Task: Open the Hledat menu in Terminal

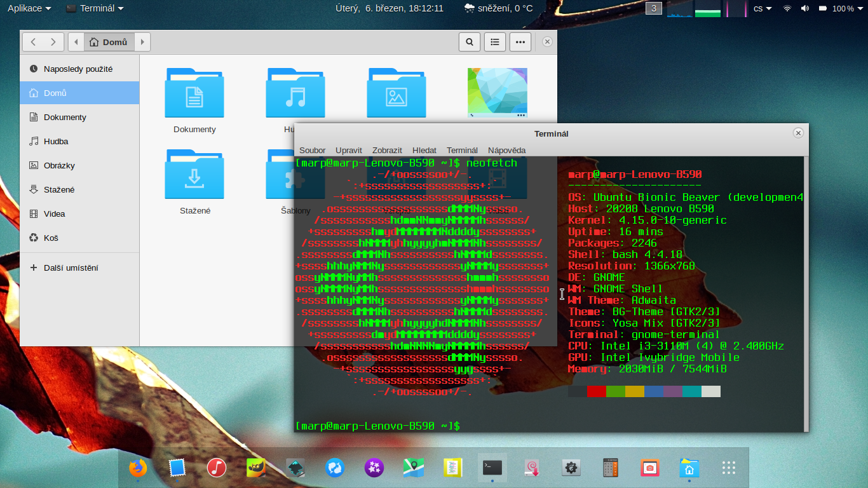Action: 424,150
